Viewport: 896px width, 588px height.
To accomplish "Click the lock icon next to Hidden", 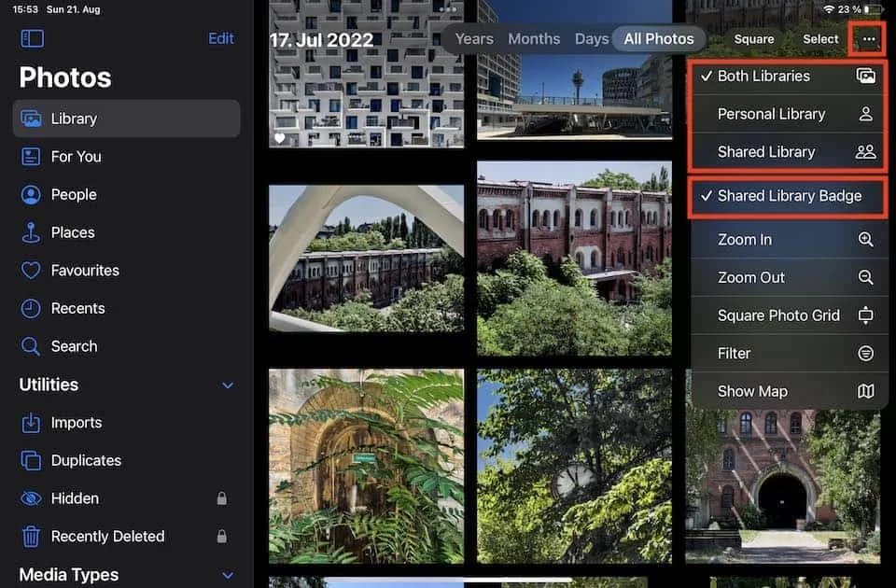I will click(x=222, y=498).
